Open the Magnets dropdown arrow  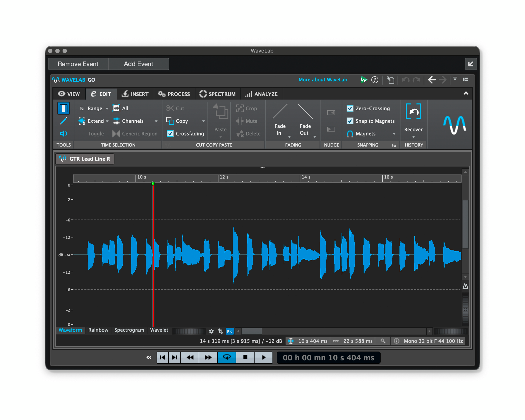394,134
